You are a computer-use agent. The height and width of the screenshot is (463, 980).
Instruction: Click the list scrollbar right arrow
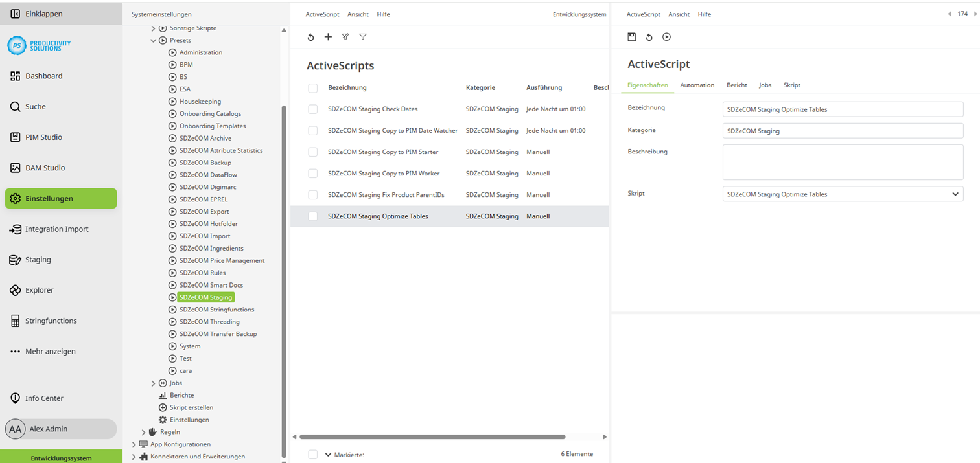[x=605, y=436]
